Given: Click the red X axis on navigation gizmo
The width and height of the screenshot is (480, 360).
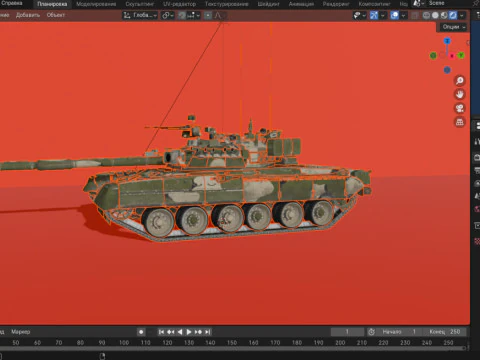Looking at the screenshot, I should pyautogui.click(x=452, y=56).
